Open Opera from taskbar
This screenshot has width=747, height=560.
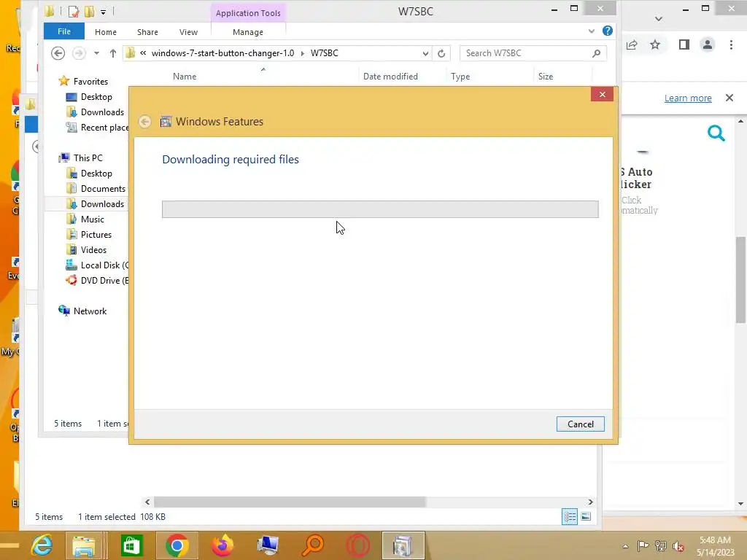[357, 545]
